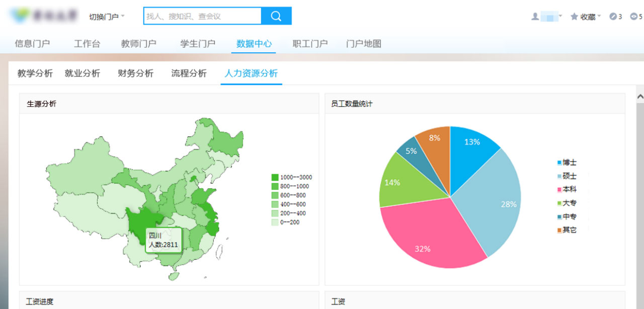Expand the user account dropdown arrow
The image size is (644, 309).
[560, 16]
